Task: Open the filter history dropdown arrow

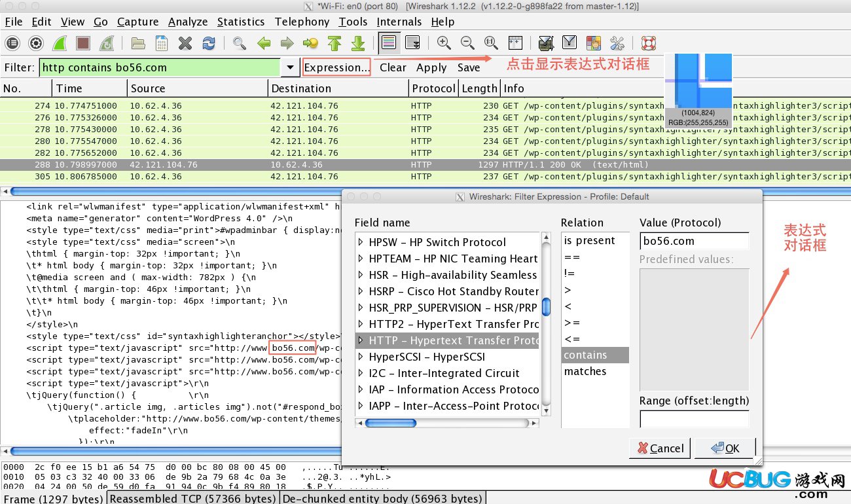Action: [290, 67]
